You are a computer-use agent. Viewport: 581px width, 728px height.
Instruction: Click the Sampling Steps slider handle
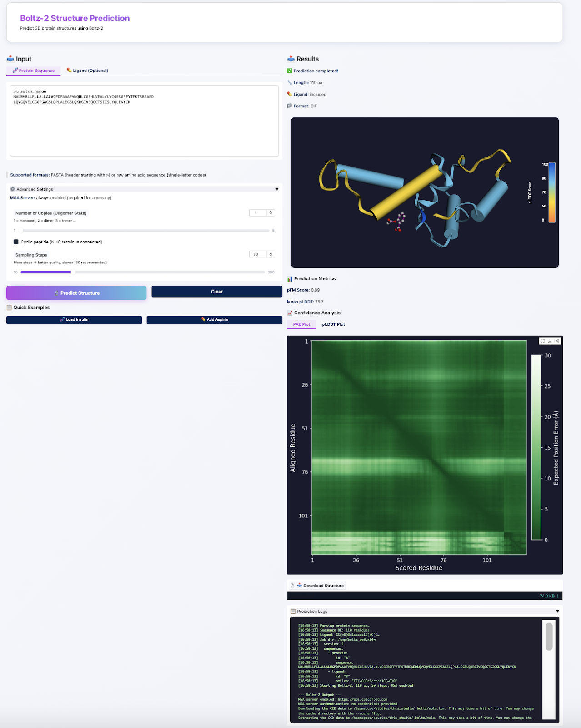point(73,272)
